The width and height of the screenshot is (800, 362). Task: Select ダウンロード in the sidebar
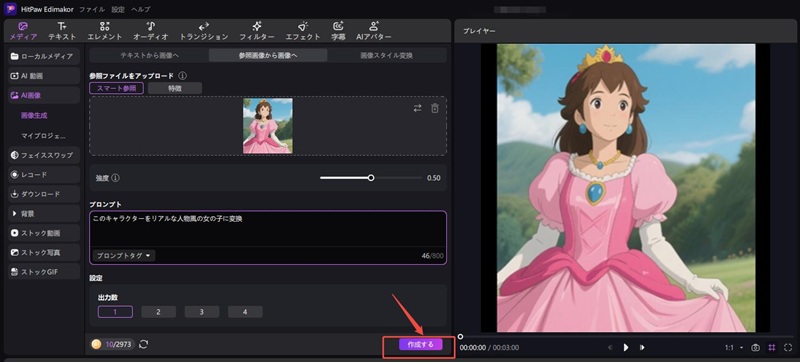pos(44,194)
